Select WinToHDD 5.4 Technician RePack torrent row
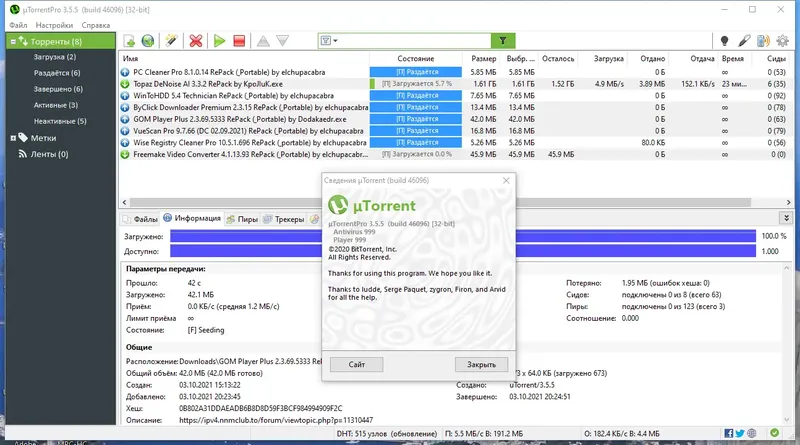This screenshot has height=445, width=800. [455, 96]
